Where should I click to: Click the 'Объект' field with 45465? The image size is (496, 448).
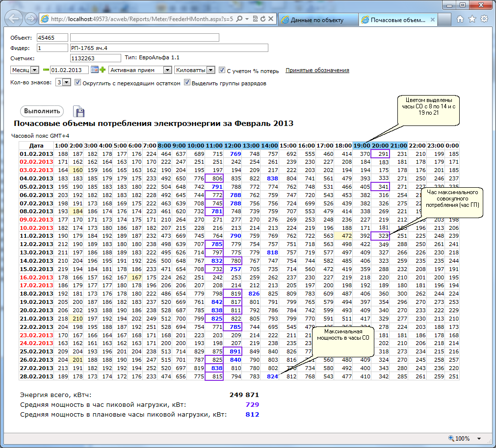[52, 38]
